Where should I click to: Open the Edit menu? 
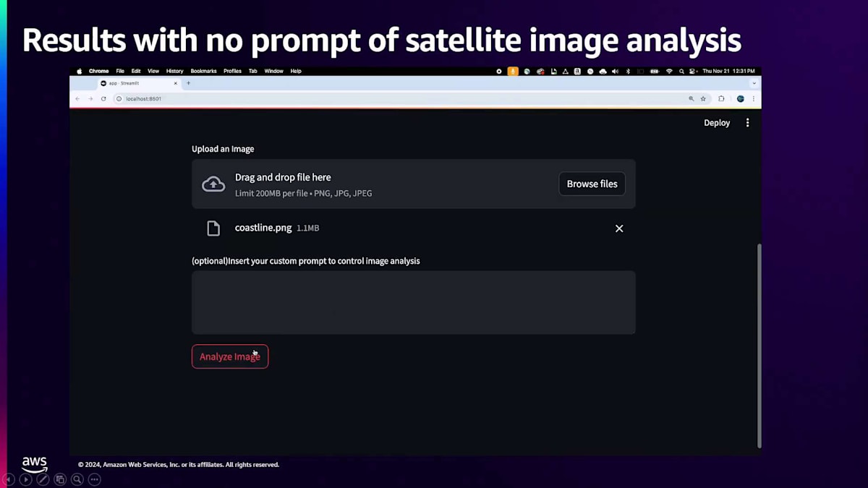pos(136,72)
